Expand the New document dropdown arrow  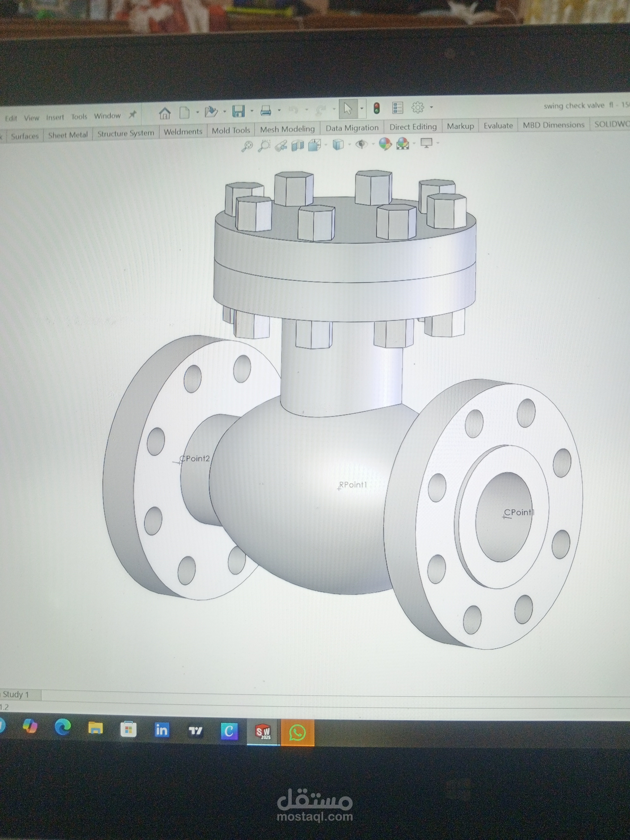click(x=197, y=112)
